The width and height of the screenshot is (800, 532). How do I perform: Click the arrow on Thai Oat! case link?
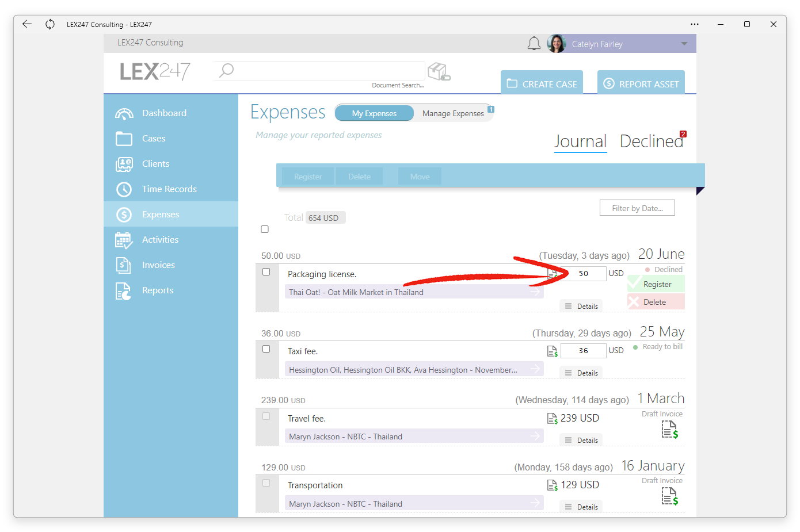pyautogui.click(x=536, y=292)
